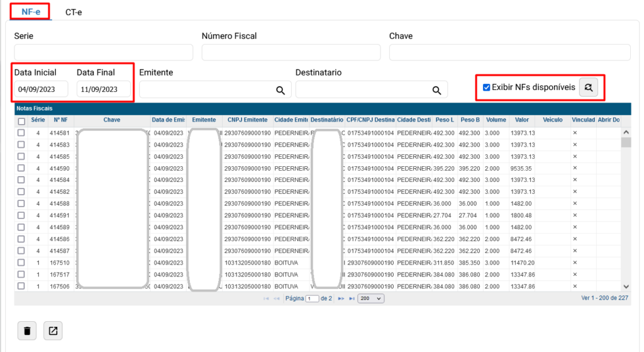Image resolution: width=644 pixels, height=352 pixels.
Task: Click the Emitente search magnifier icon
Action: point(280,90)
